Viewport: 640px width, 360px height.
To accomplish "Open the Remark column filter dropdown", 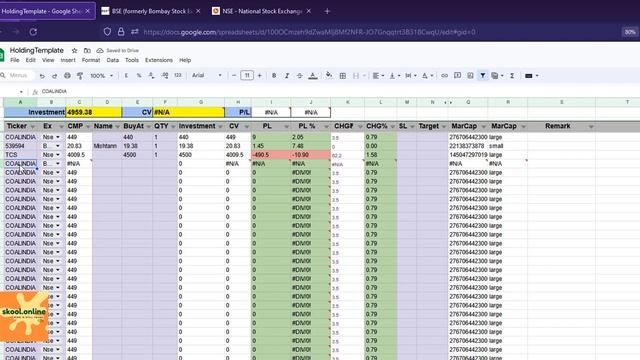I will (590, 127).
